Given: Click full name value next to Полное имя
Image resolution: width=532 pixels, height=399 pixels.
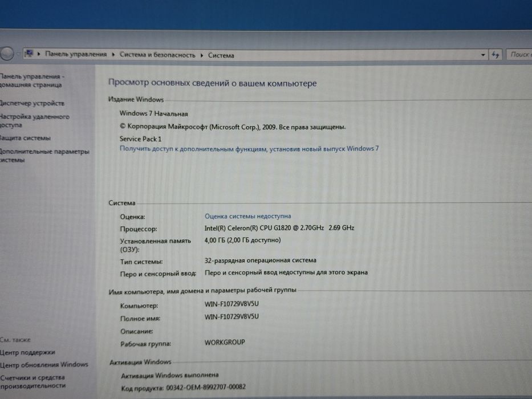Looking at the screenshot, I should point(232,316).
